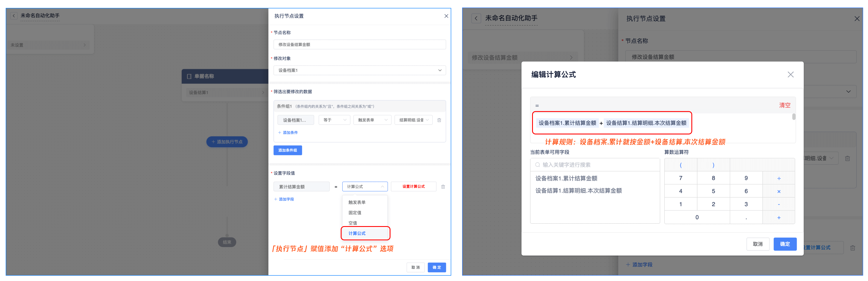
Task: Open the 触发表单 condition dropdown
Action: [372, 120]
